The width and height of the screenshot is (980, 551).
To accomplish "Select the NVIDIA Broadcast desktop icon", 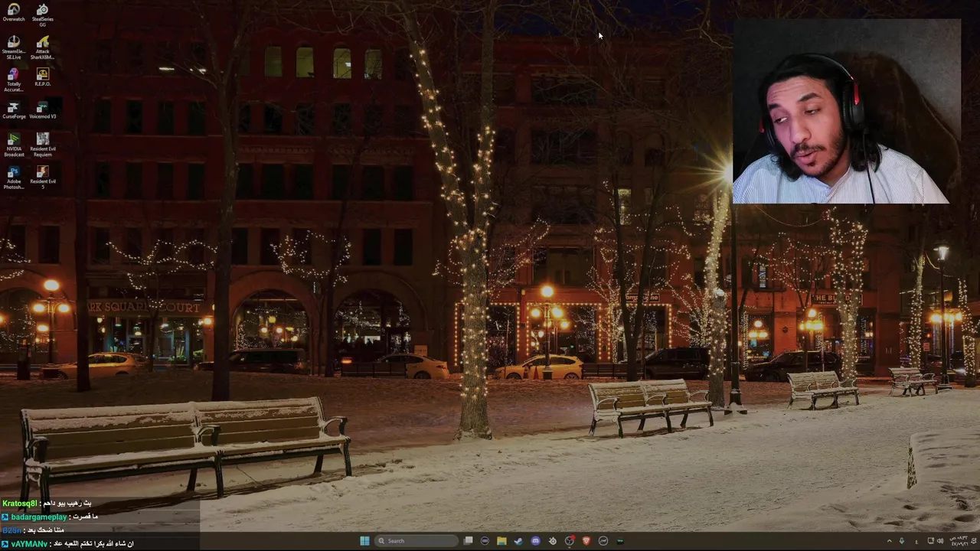I will 14,145.
